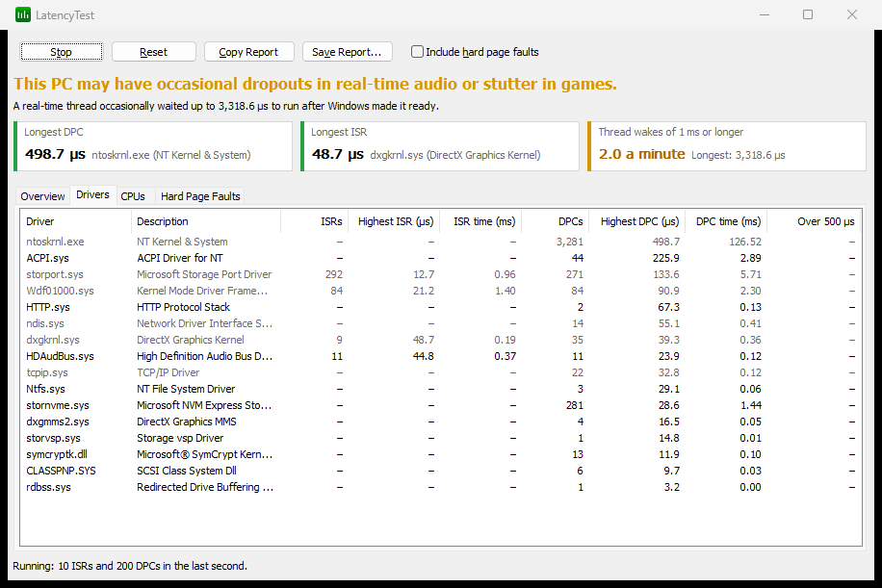882x588 pixels.
Task: Click the 225.9 Highest DPC value
Action: (x=665, y=258)
